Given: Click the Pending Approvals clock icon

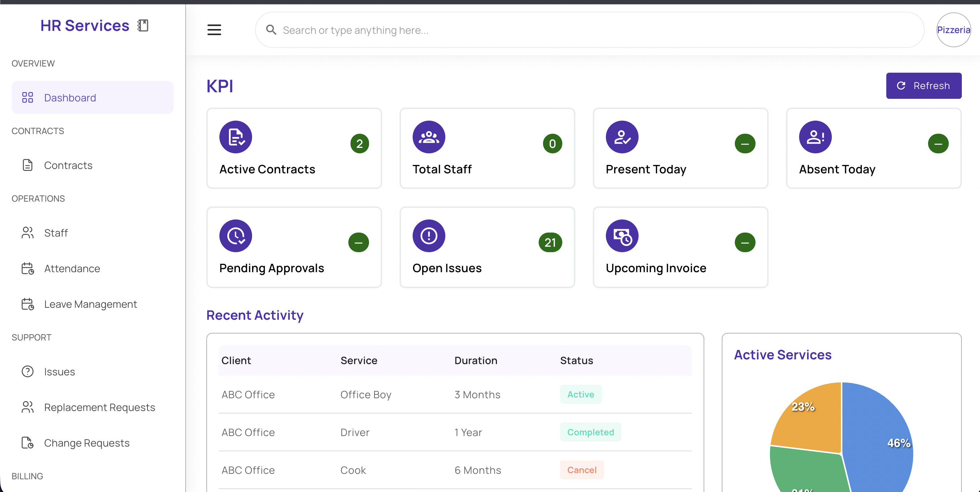Looking at the screenshot, I should click(235, 236).
